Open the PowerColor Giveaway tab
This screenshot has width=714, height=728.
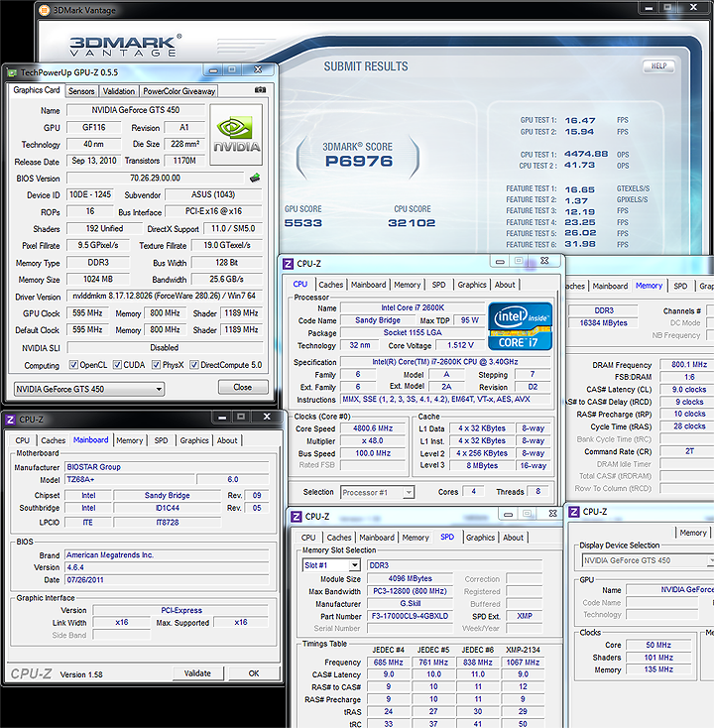point(179,91)
